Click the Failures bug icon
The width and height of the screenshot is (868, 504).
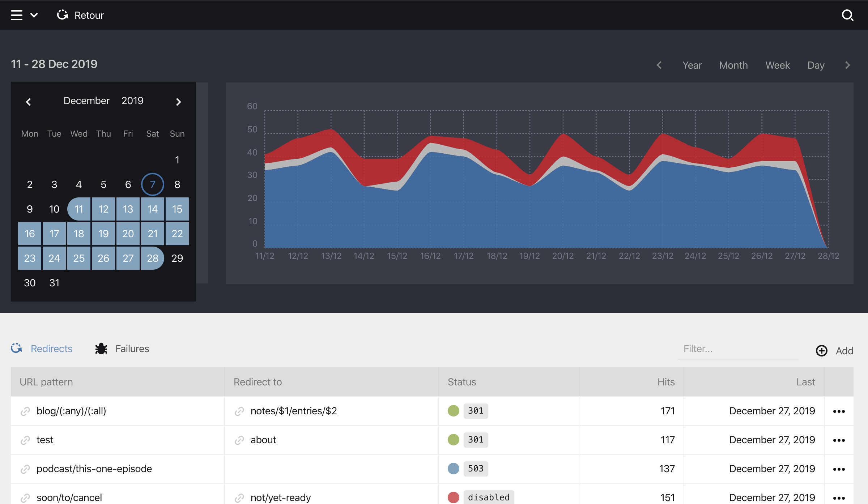click(101, 349)
